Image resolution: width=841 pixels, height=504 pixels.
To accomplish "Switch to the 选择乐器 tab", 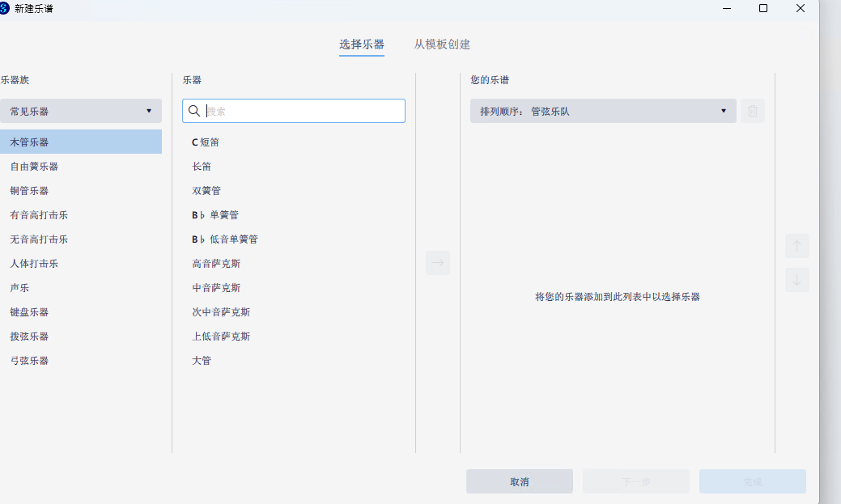I will (x=362, y=44).
